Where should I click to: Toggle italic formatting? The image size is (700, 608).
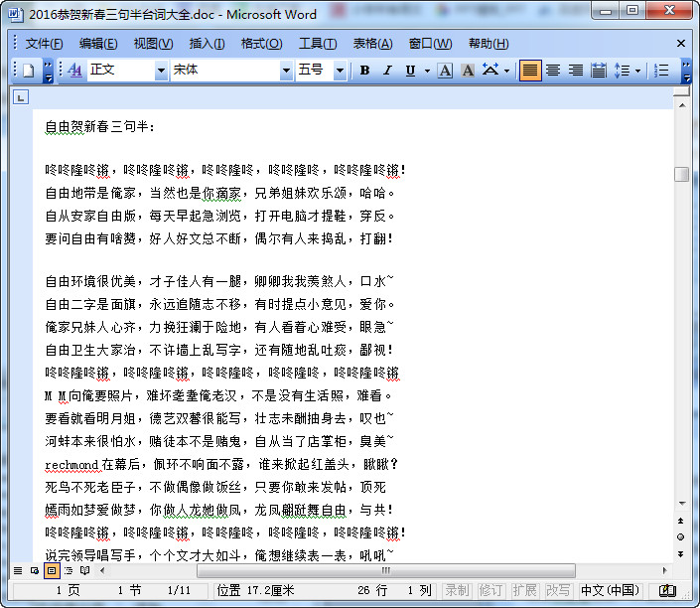click(387, 71)
